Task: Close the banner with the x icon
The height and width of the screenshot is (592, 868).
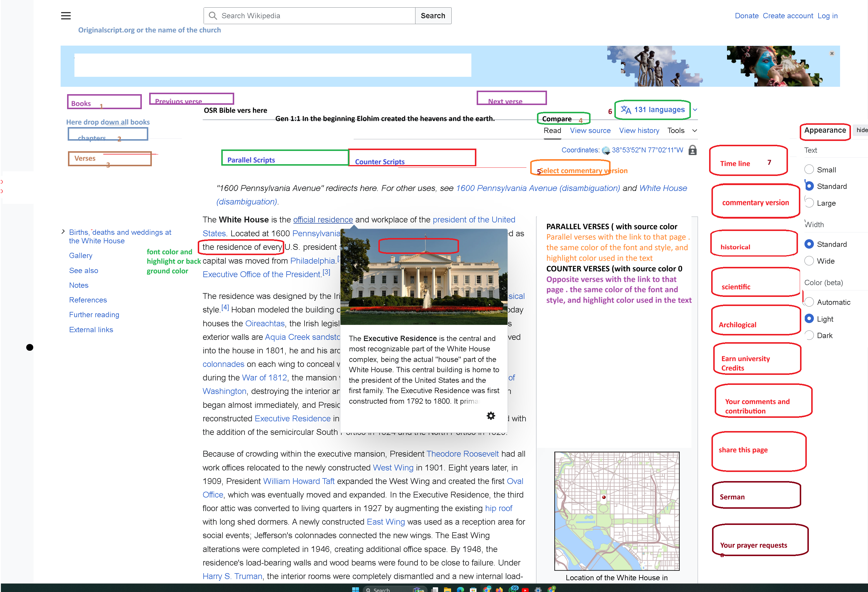Action: [832, 54]
